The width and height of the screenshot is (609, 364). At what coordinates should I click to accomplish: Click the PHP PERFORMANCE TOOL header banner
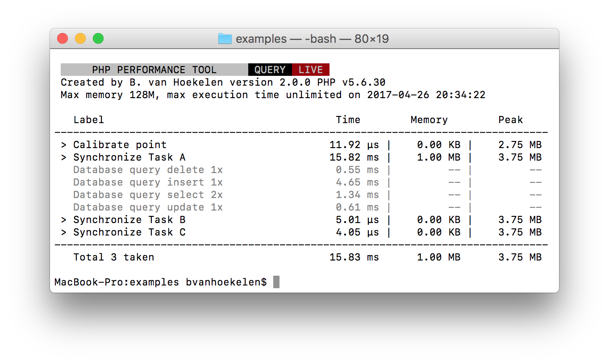tap(154, 70)
